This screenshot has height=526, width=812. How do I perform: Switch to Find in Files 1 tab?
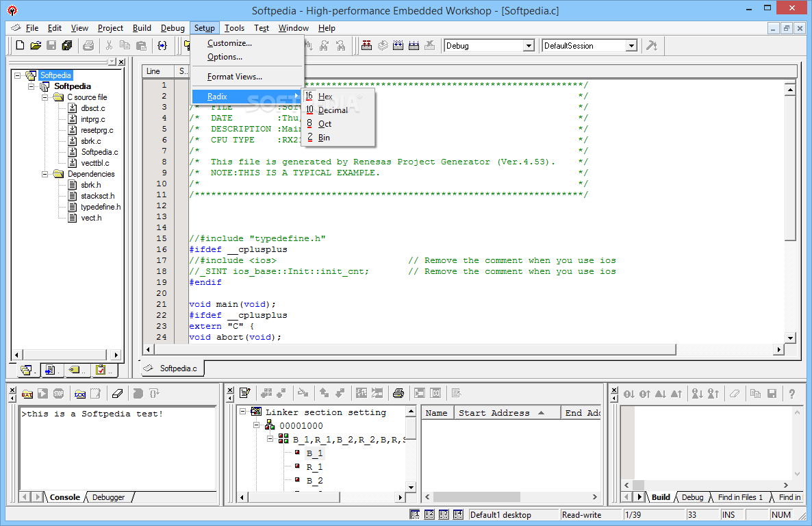(740, 497)
